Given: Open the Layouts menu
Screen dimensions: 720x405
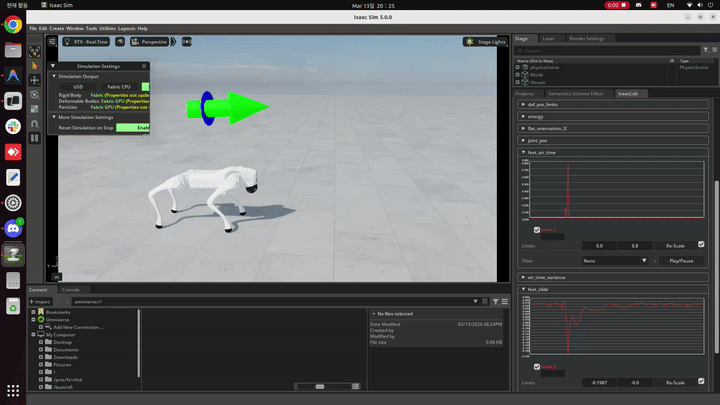Looking at the screenshot, I should click(126, 28).
